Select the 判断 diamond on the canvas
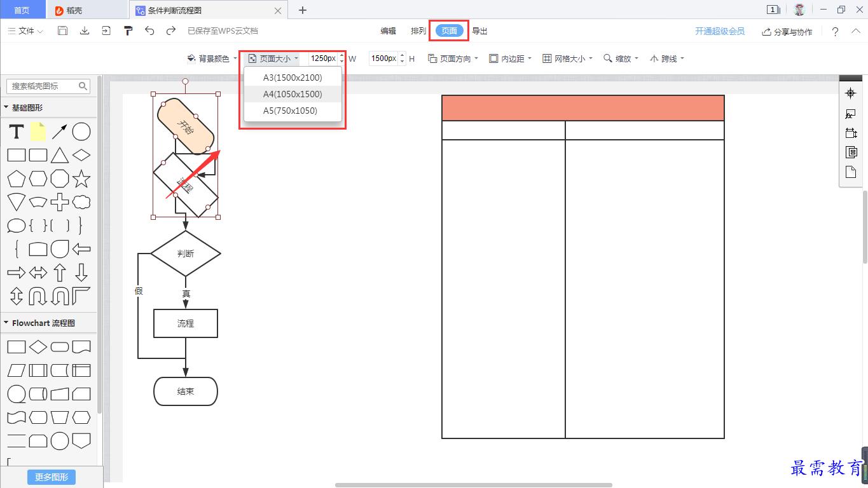This screenshot has height=488, width=868. (186, 254)
